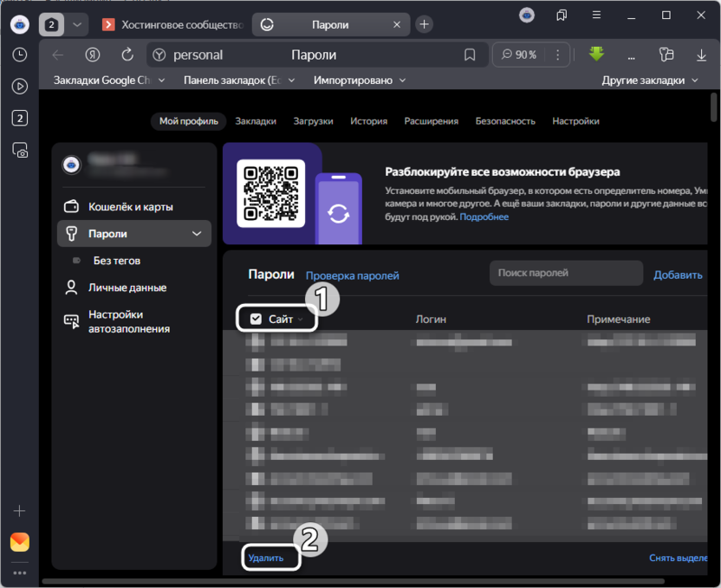This screenshot has width=721, height=588.
Task: Switch to the Безопасность tab
Action: point(505,121)
